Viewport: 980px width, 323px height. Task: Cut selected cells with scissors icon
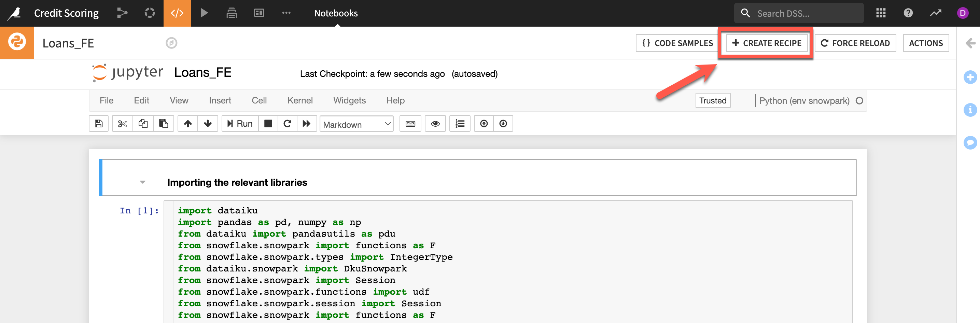(123, 124)
